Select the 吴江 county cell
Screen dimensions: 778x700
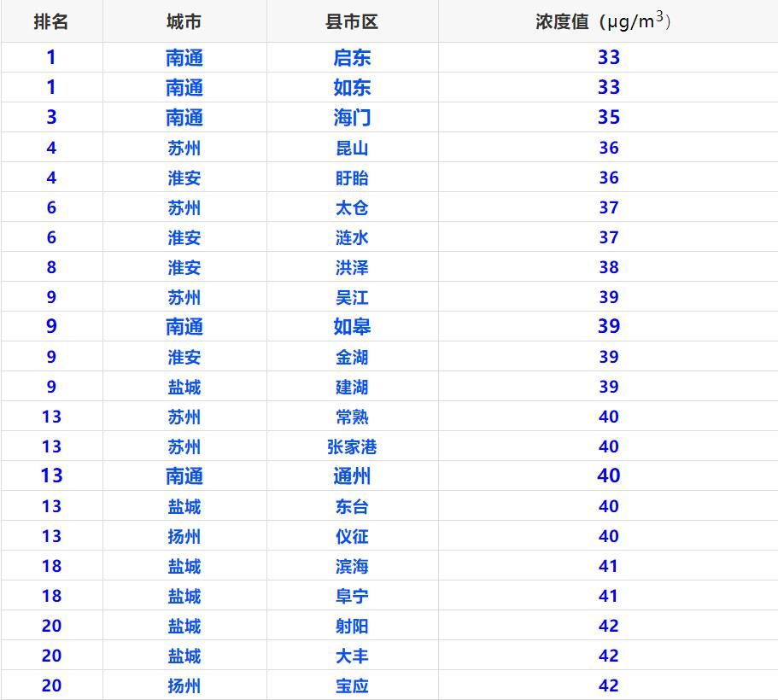tap(352, 297)
